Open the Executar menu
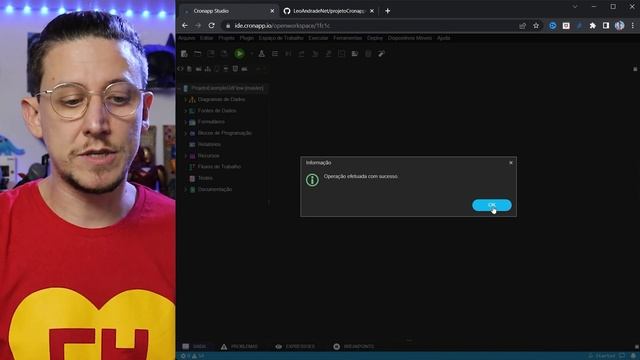 (x=318, y=38)
